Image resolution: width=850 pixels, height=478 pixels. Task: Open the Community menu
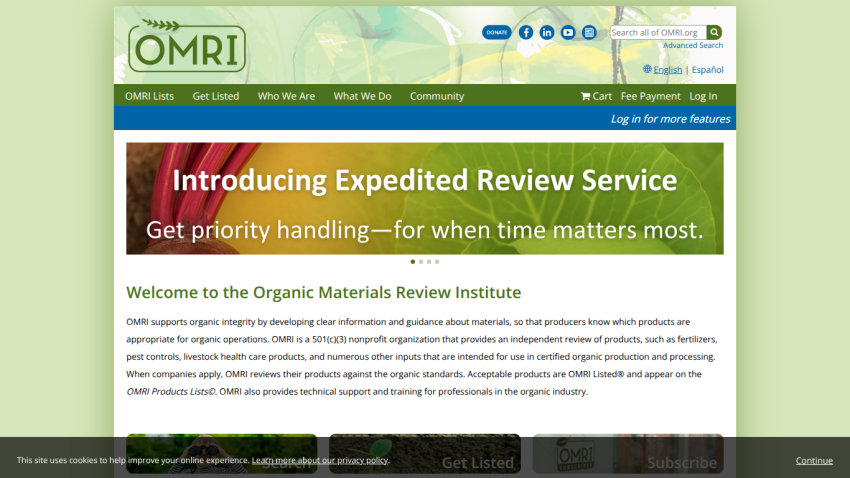point(437,96)
